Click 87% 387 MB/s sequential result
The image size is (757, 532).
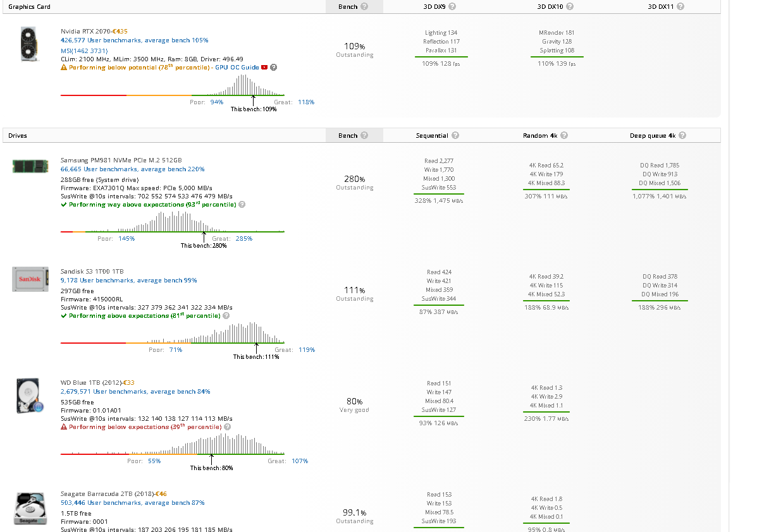[439, 312]
